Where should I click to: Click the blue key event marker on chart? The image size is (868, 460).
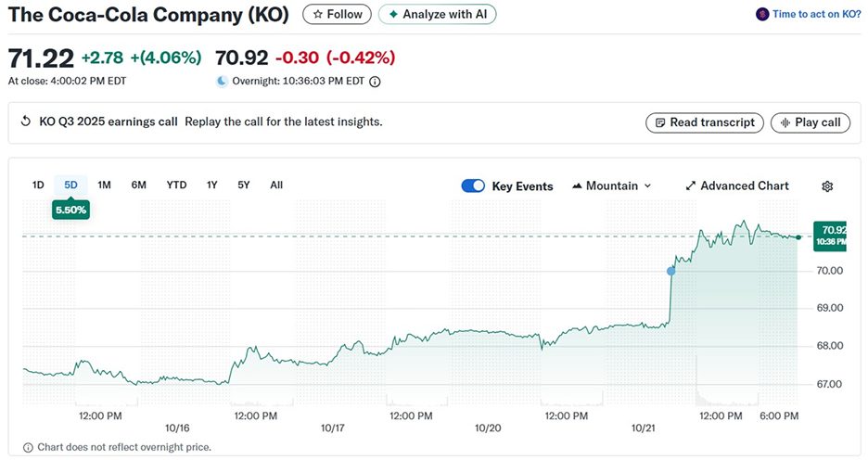click(x=671, y=271)
